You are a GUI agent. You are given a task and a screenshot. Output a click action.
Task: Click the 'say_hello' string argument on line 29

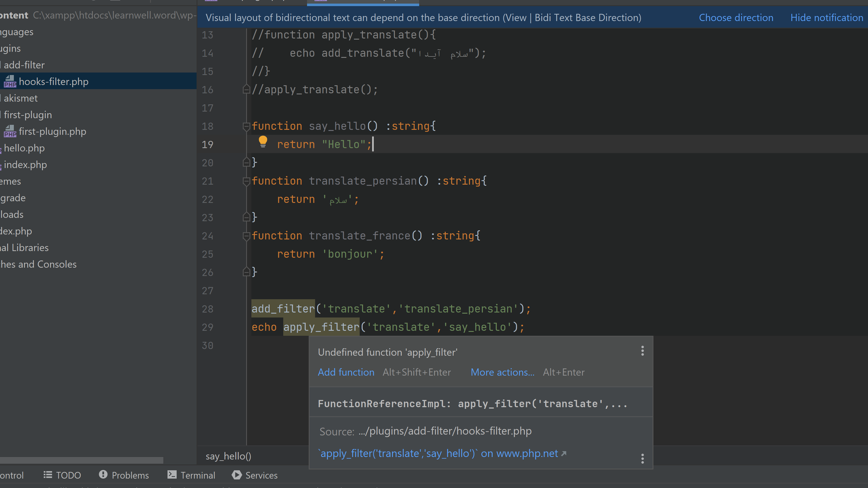click(x=477, y=327)
